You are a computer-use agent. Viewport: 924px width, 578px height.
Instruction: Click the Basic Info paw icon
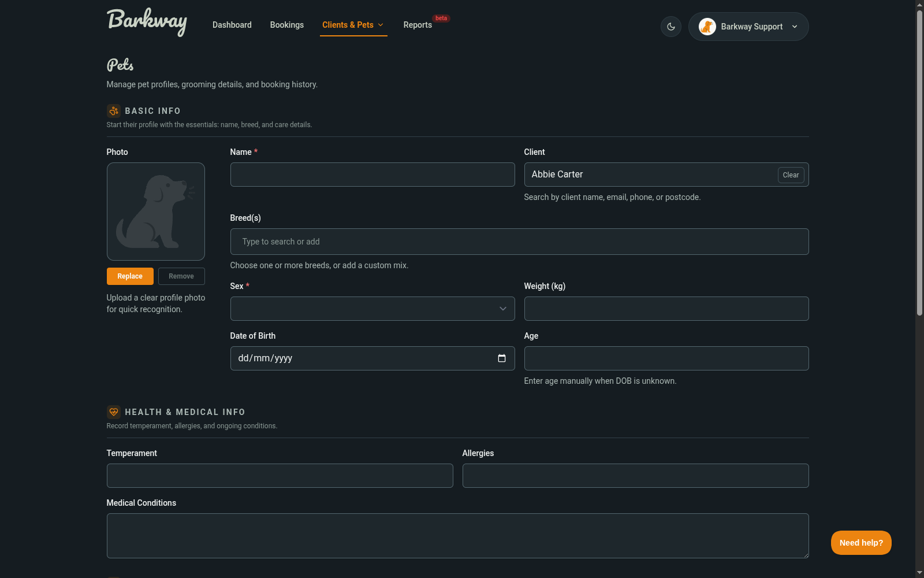tap(114, 111)
